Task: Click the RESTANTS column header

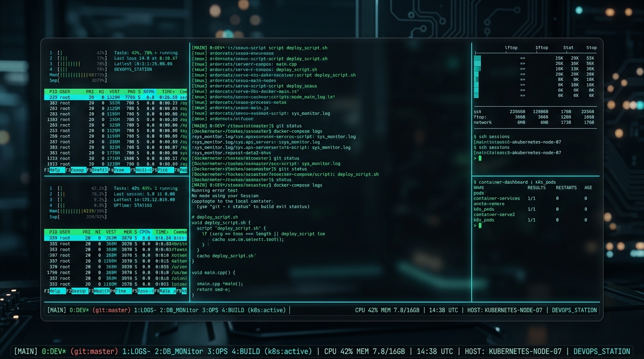Action: [566, 187]
